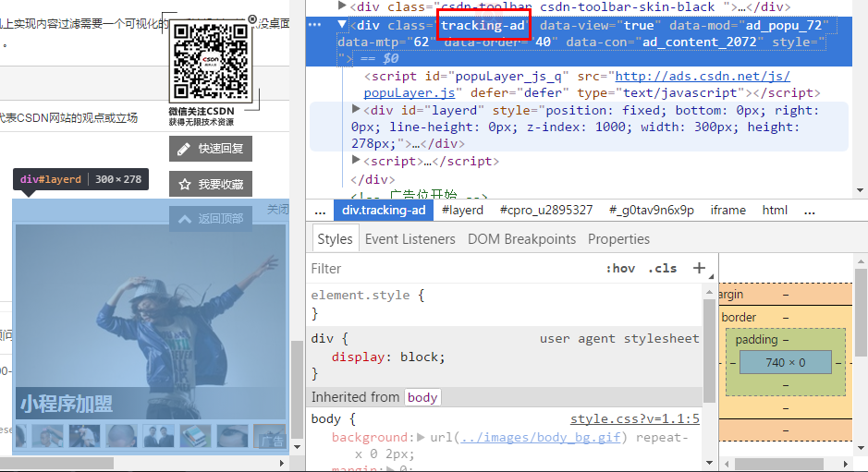
Task: Click the Styles pane vertical scrollbar thumb
Action: coord(709,351)
